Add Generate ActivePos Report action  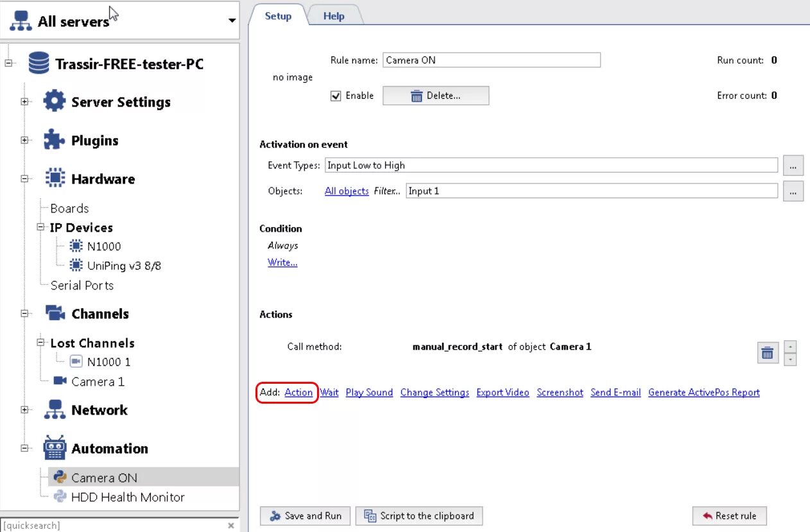pos(703,392)
